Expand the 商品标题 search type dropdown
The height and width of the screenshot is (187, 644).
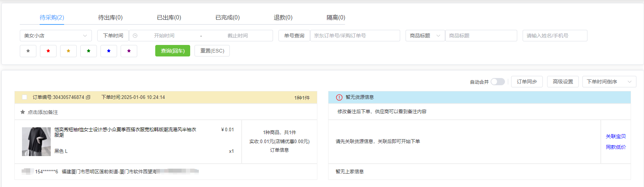click(425, 36)
